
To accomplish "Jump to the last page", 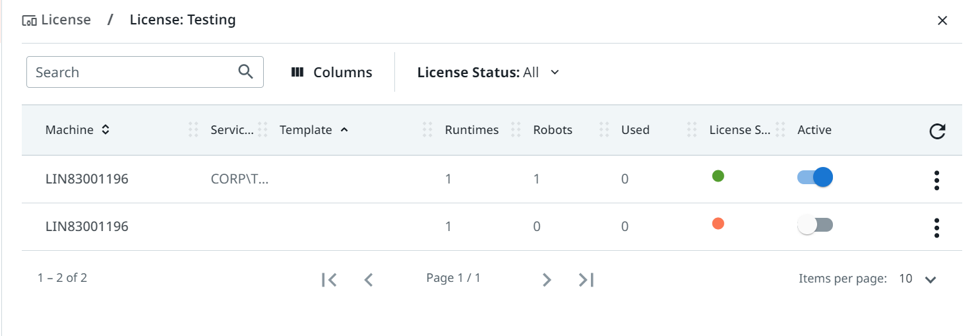I will [x=586, y=280].
